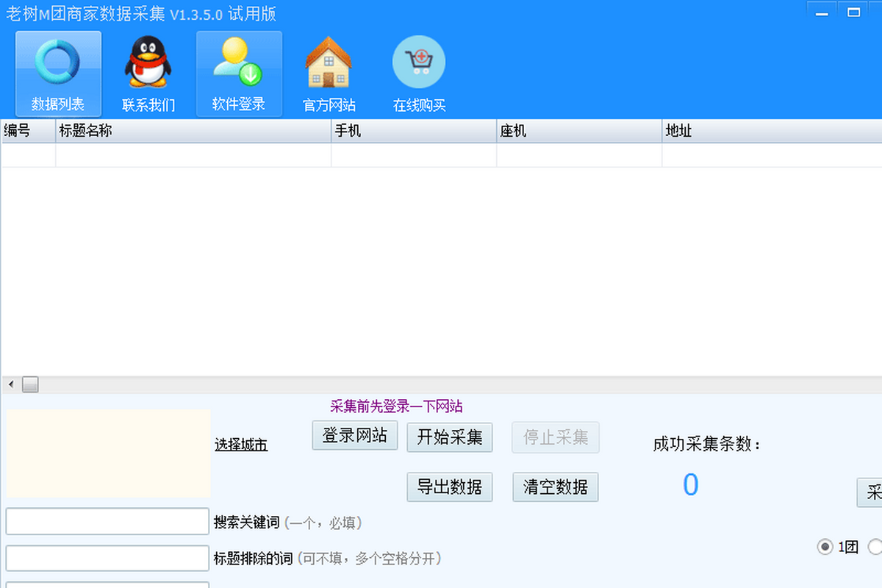
Task: Click the 采集前先登录一下网站 notice text
Action: 396,406
